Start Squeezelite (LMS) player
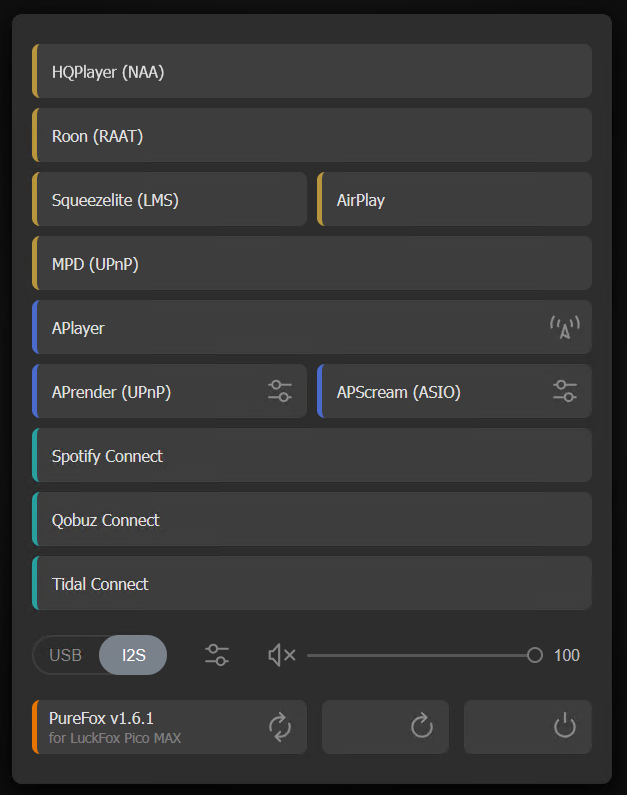The height and width of the screenshot is (795, 627). (x=170, y=200)
